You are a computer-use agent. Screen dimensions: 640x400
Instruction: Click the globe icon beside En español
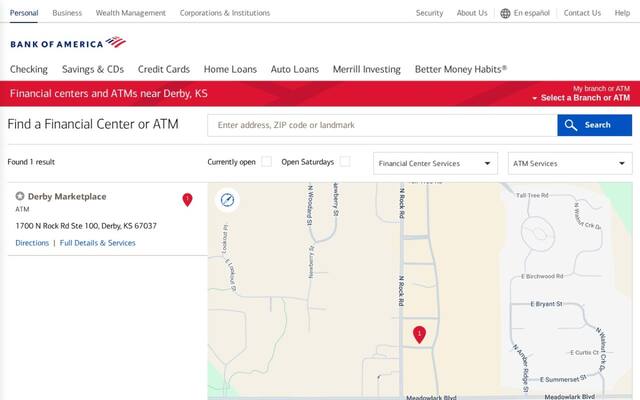tap(505, 13)
